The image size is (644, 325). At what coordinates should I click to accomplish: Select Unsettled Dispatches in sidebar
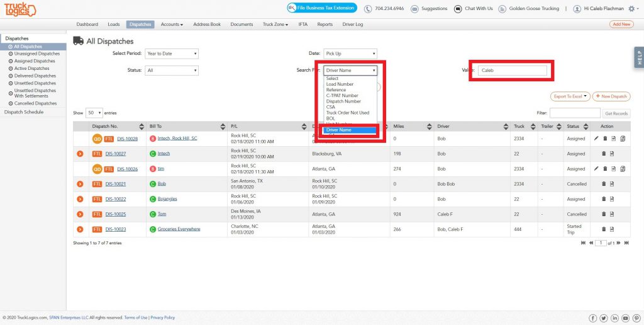[35, 83]
